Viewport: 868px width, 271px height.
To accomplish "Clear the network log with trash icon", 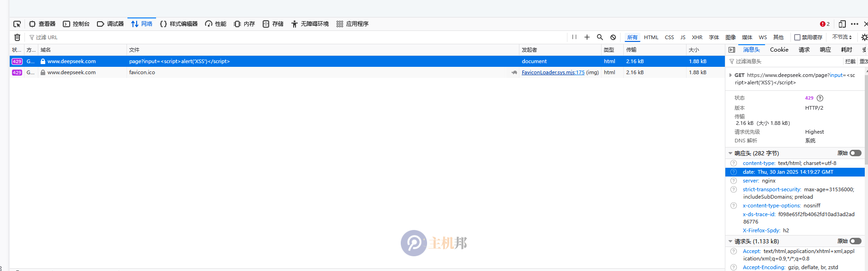I will [x=17, y=37].
